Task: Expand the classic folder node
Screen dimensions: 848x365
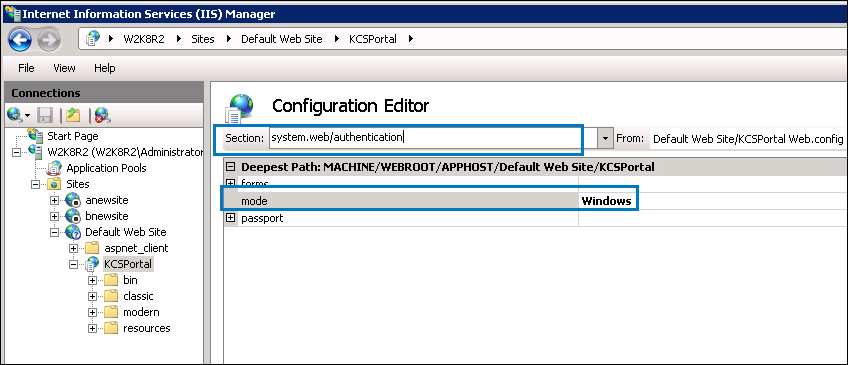Action: (92, 296)
